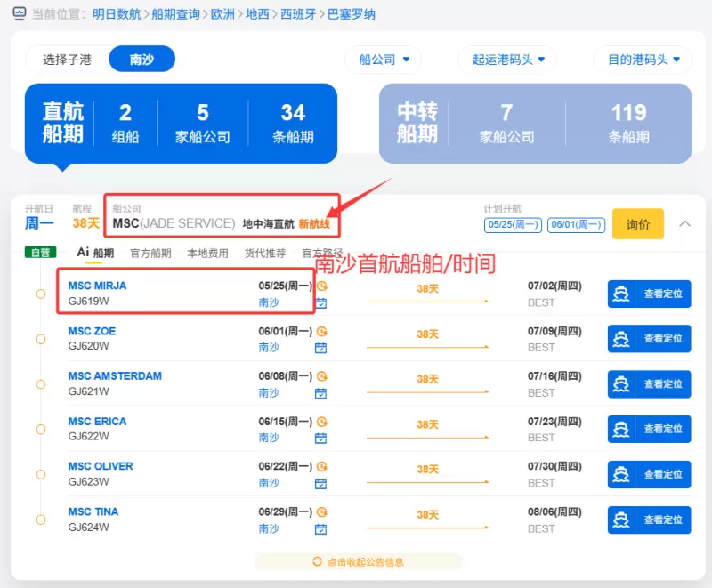
Task: Click 查看定位 for MSC ZOE
Action: [663, 339]
